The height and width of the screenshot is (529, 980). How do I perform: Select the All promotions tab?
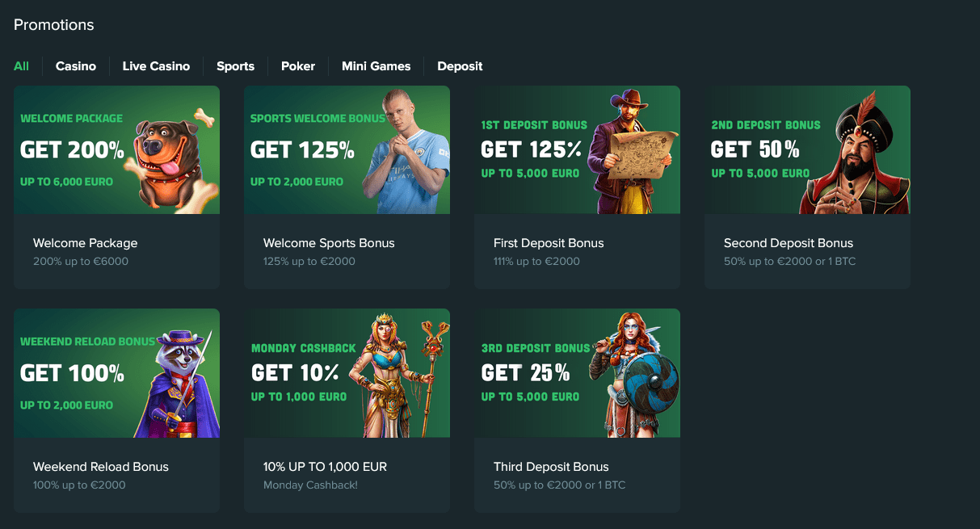tap(21, 66)
